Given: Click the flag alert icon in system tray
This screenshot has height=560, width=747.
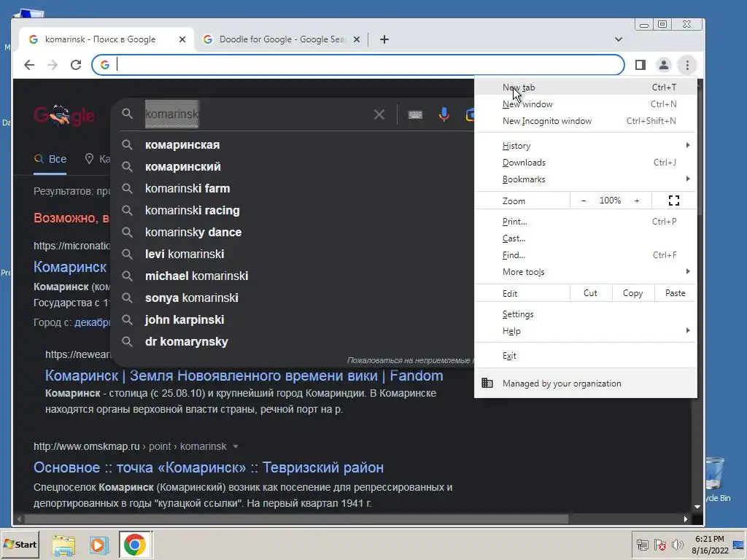Looking at the screenshot, I should tap(659, 545).
